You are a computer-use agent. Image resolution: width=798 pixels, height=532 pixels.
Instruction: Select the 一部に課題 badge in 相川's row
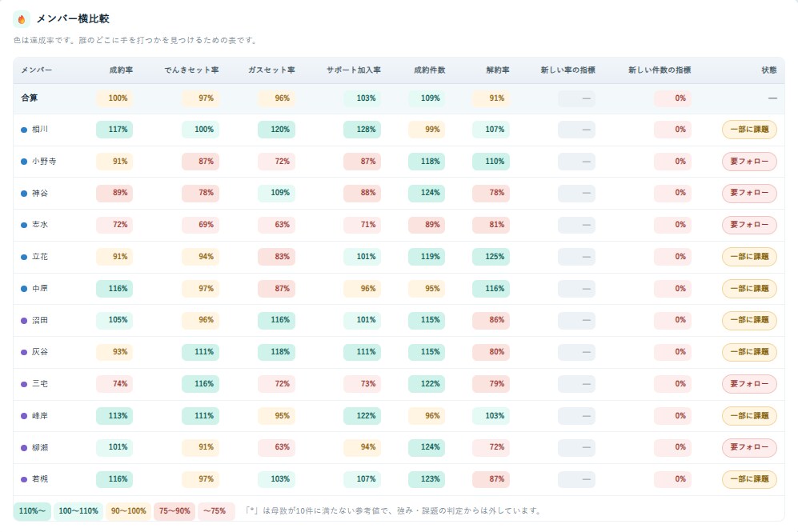click(x=749, y=130)
